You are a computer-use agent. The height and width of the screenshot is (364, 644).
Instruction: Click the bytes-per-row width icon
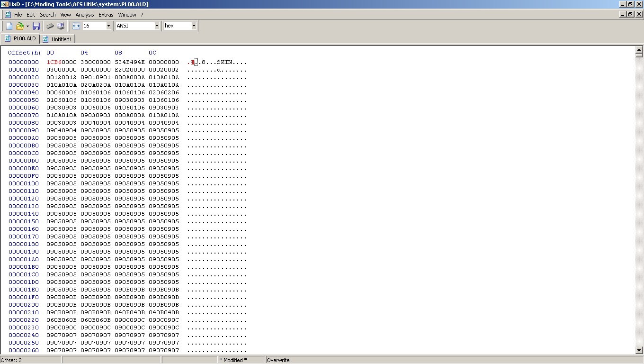point(76,26)
